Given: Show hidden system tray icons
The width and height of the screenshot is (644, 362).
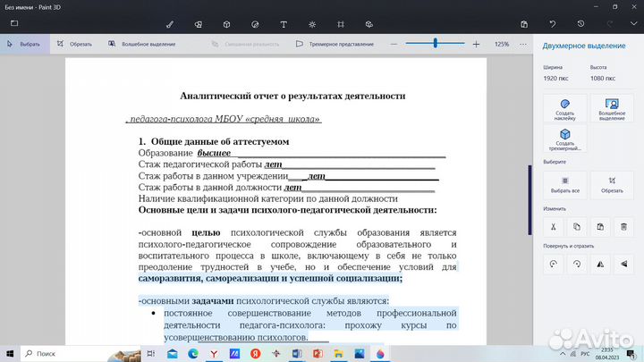Looking at the screenshot, I should pos(563,354).
